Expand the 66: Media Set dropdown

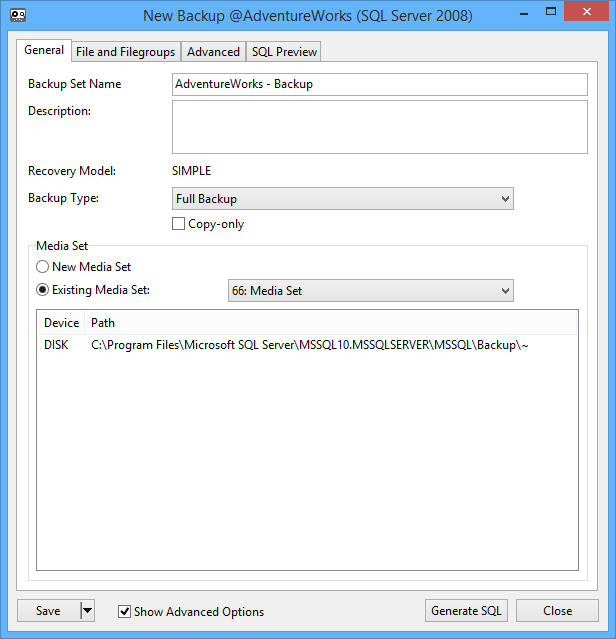pyautogui.click(x=371, y=291)
